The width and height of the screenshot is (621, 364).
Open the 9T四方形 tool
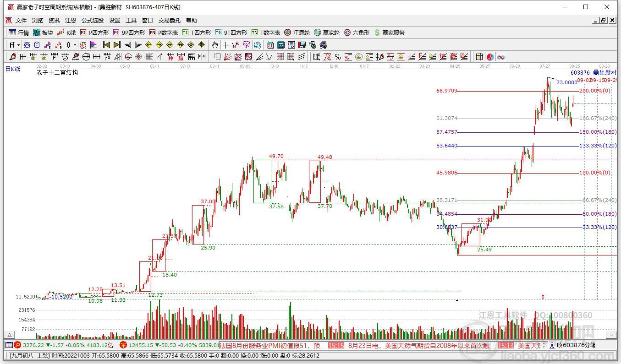point(231,33)
